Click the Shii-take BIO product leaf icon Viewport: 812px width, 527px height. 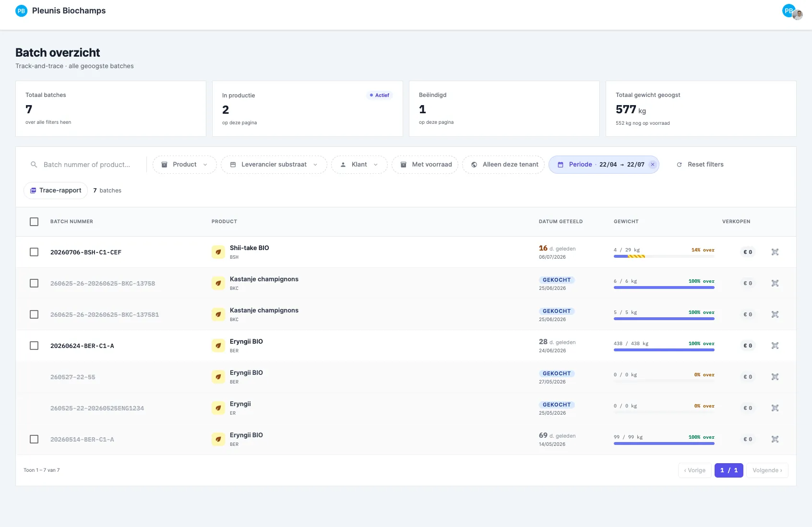tap(218, 252)
